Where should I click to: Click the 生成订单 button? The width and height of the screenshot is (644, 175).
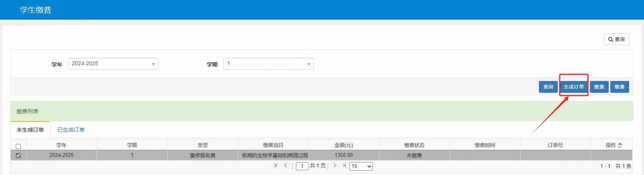(x=573, y=87)
